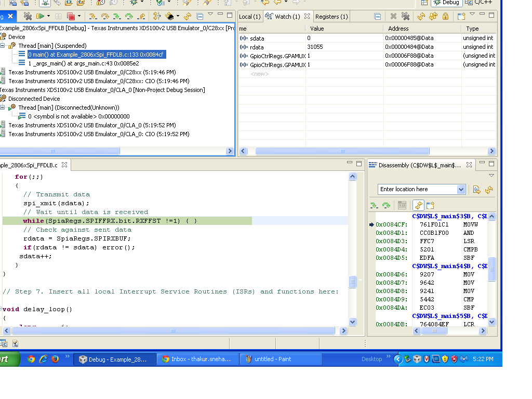The height and width of the screenshot is (399, 532).
Task: Click the red Terminate button
Action: tap(71, 17)
